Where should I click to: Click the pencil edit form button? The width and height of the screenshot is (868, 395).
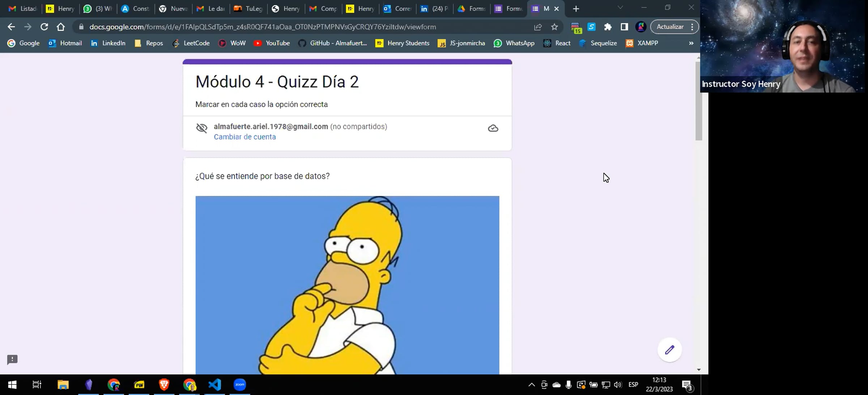click(x=669, y=349)
